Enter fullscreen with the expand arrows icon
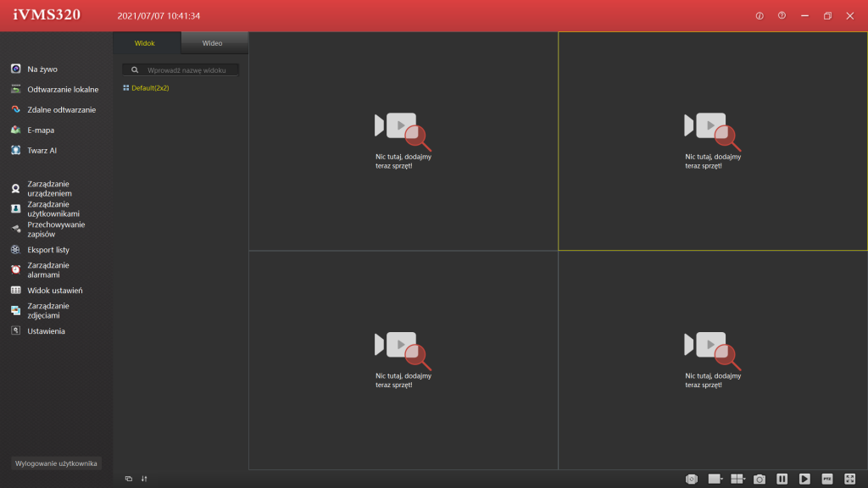The width and height of the screenshot is (868, 488). pyautogui.click(x=850, y=479)
